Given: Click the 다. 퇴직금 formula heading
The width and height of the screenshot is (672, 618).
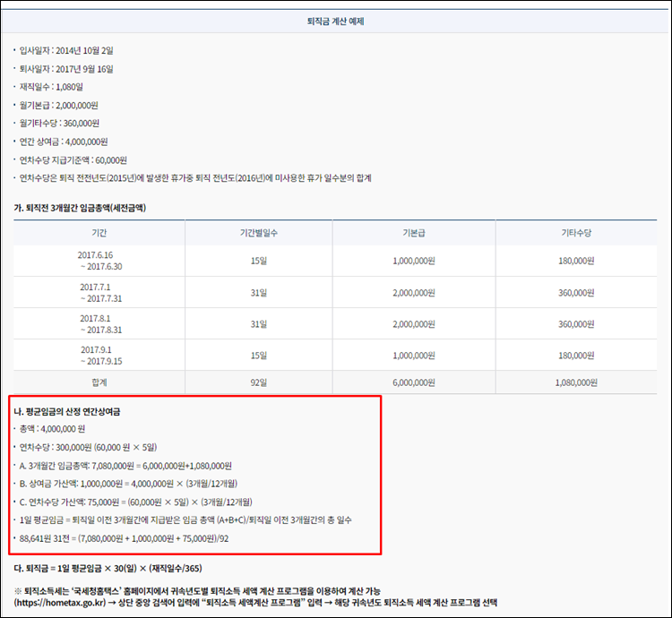Looking at the screenshot, I should (108, 569).
